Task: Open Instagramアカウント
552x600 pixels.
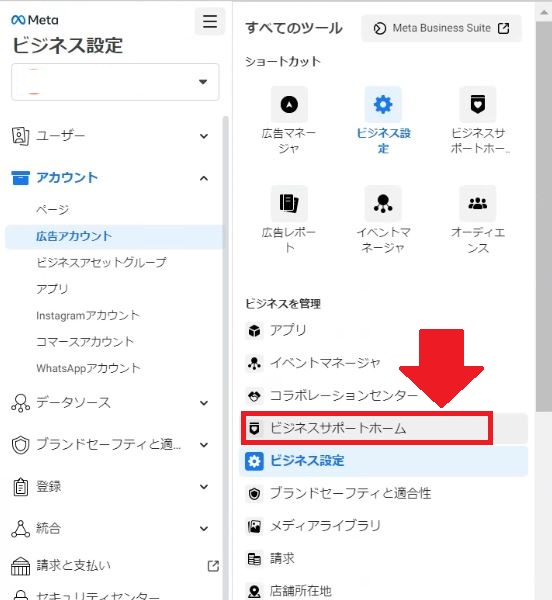Action: (88, 315)
